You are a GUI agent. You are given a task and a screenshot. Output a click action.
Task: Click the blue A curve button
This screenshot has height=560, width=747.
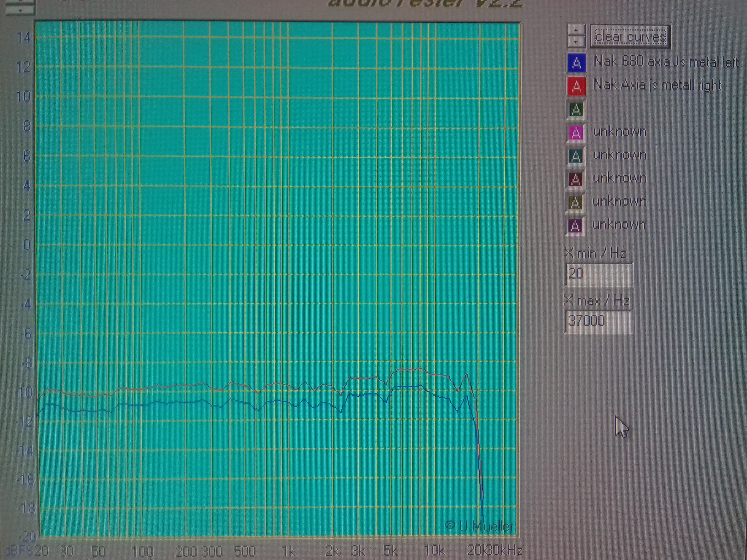pyautogui.click(x=576, y=62)
